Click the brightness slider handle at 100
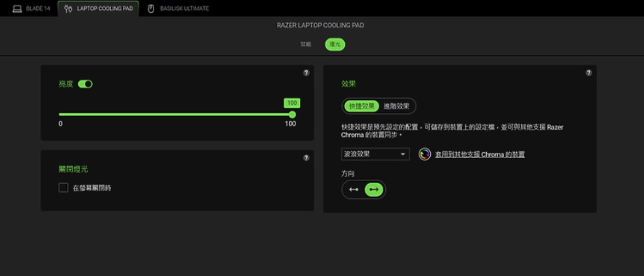644x276 pixels. click(292, 114)
